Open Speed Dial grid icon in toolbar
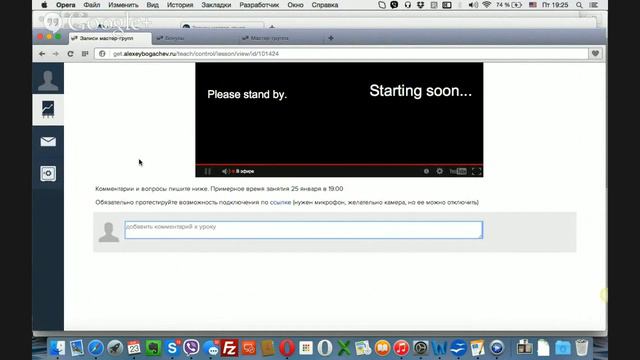This screenshot has height=360, width=640. tap(85, 54)
